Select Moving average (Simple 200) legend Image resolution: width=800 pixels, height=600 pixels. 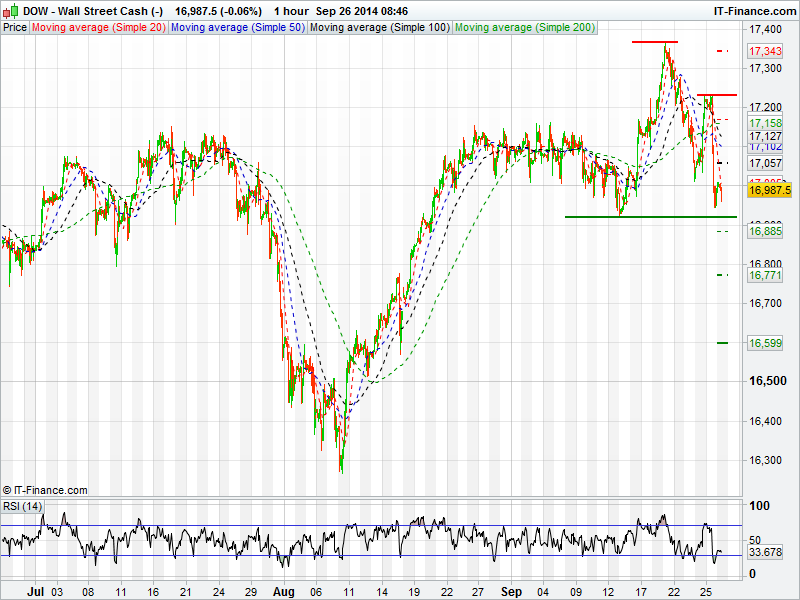pyautogui.click(x=525, y=28)
